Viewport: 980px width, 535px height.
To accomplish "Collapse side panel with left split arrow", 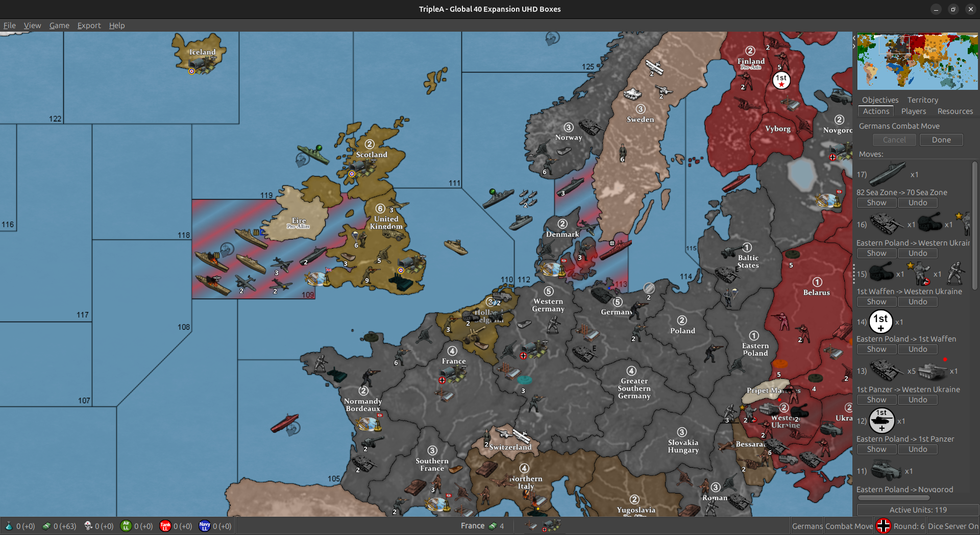I will pos(854,38).
